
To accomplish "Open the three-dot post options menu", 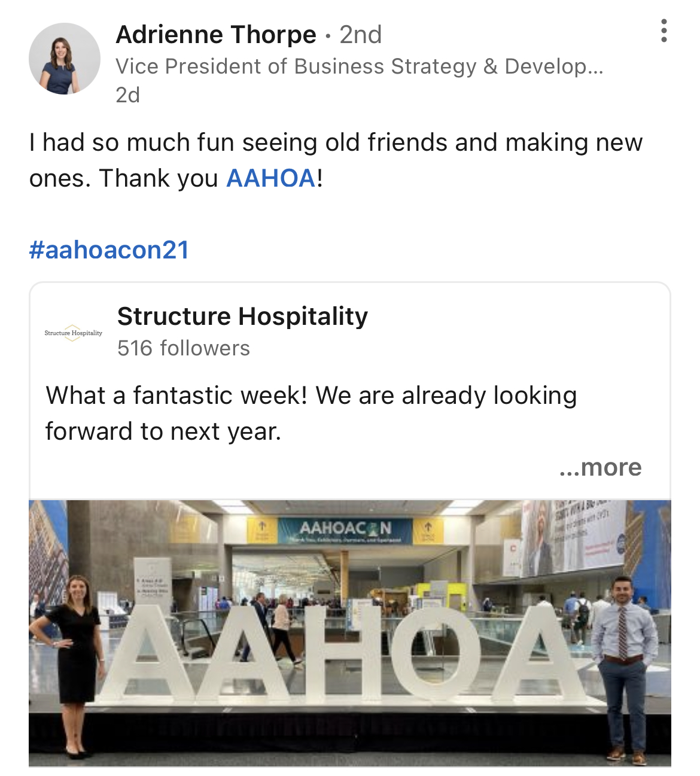I will coord(664,31).
